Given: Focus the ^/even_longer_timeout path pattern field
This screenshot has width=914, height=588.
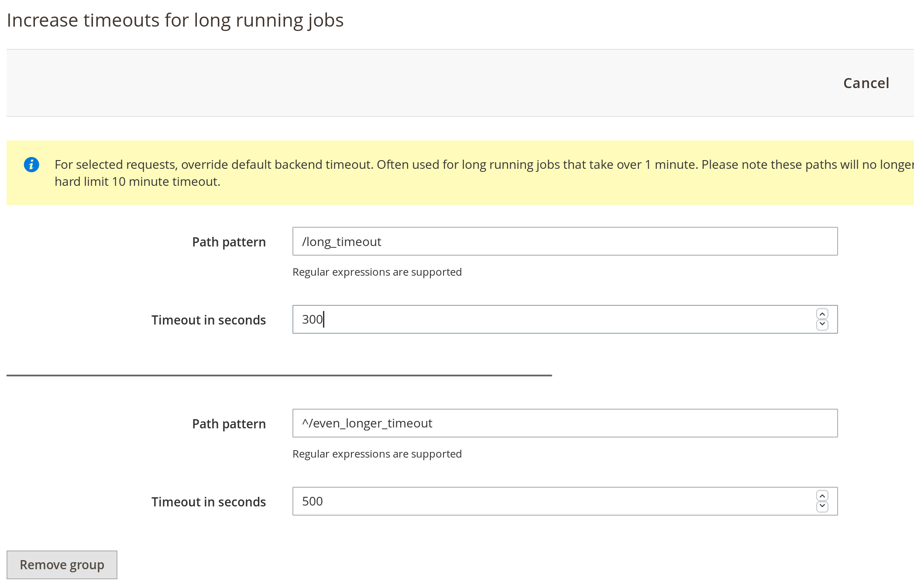Looking at the screenshot, I should 564,423.
